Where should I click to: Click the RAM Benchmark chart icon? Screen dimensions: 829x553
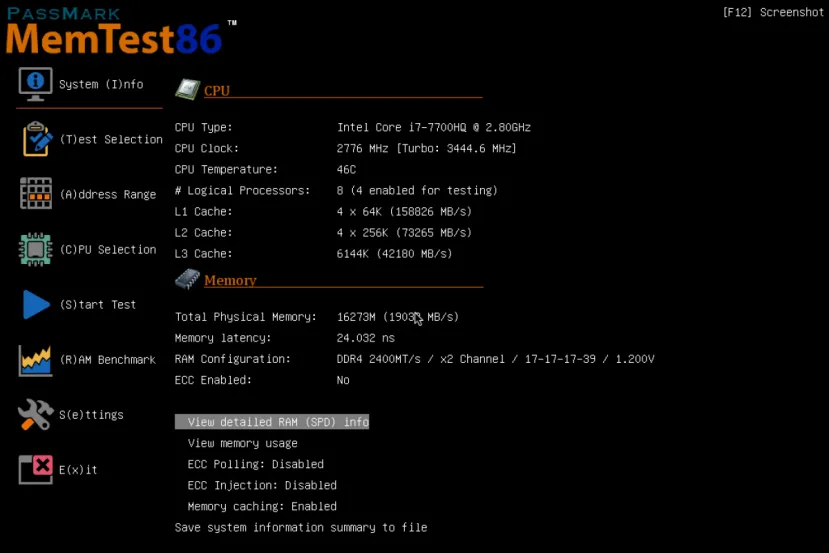click(x=35, y=361)
